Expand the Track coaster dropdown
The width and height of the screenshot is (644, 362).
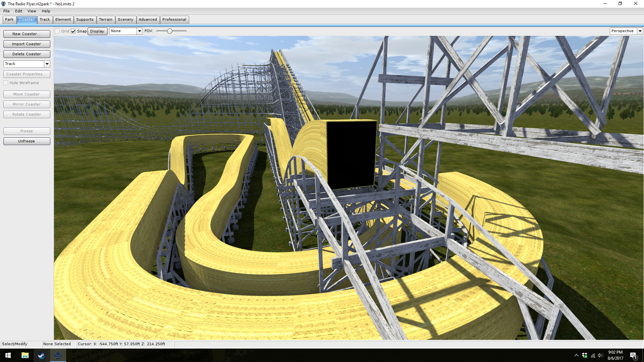pos(47,64)
